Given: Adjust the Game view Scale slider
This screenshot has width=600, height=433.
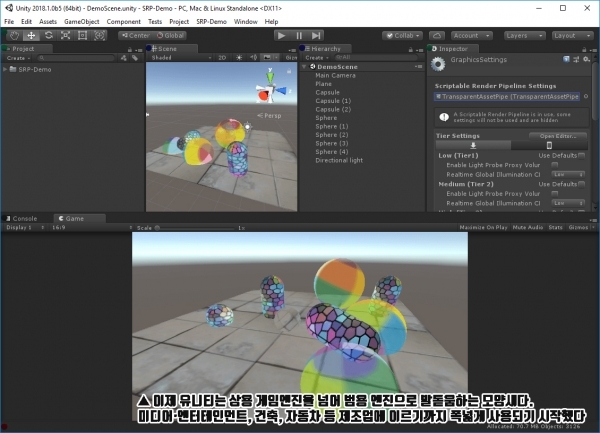Looking at the screenshot, I should 194,228.
